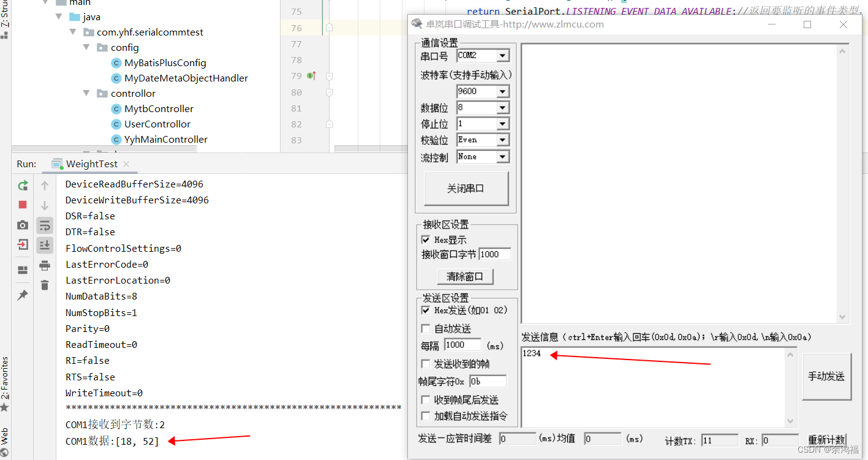Click the 接收窗口字节 input field
Image resolution: width=868 pixels, height=460 pixels.
click(495, 254)
